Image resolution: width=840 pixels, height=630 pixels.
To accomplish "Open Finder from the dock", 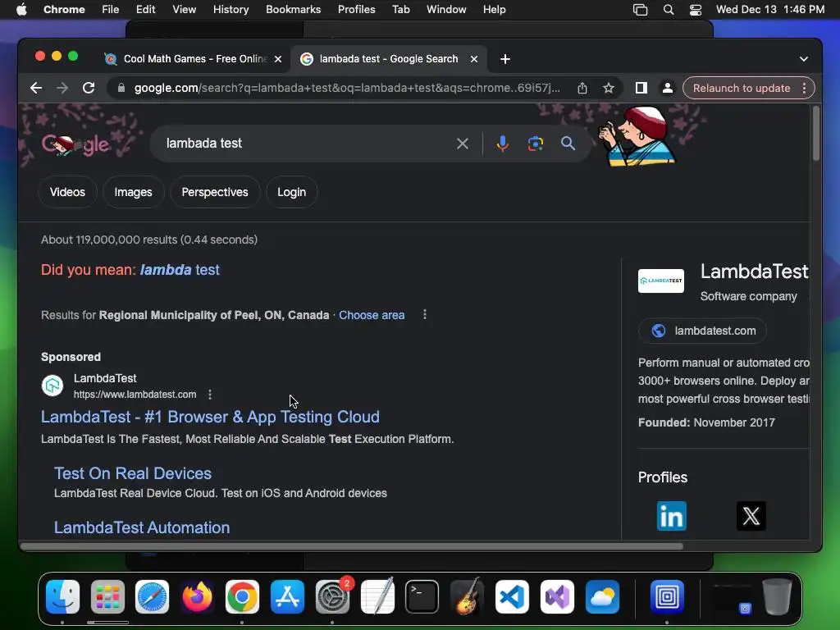I will (x=62, y=596).
